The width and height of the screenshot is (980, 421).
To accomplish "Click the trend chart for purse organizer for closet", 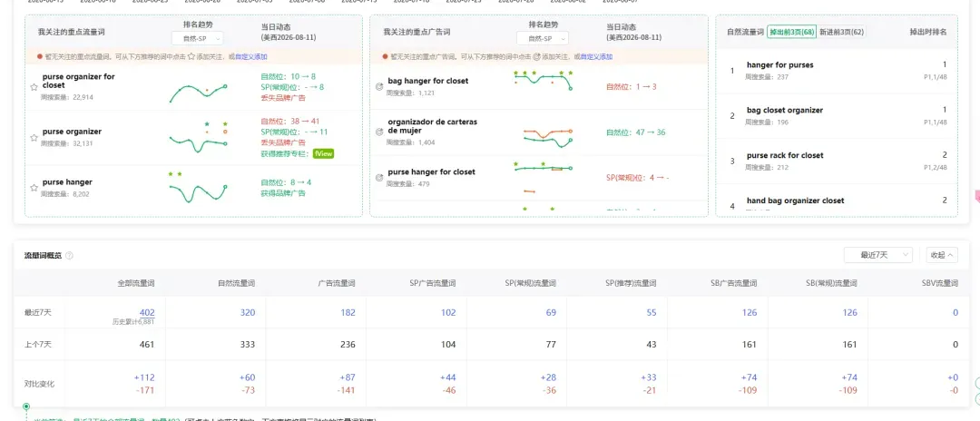I will [198, 93].
